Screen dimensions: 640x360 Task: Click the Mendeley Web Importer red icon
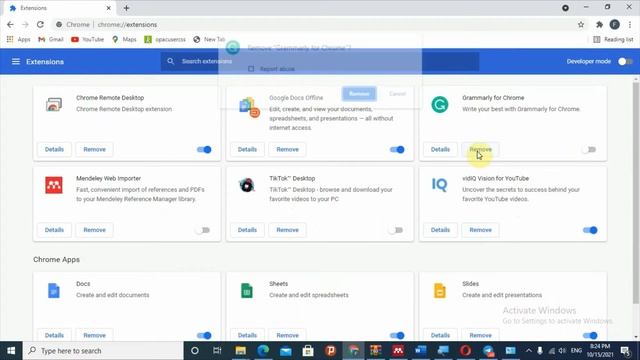click(x=54, y=185)
